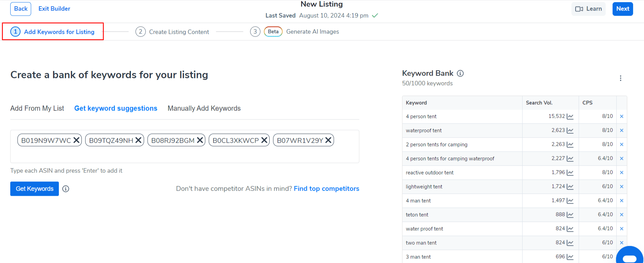The height and width of the screenshot is (263, 644).
Task: Click the '50/1000 keywords' count
Action: tap(427, 83)
